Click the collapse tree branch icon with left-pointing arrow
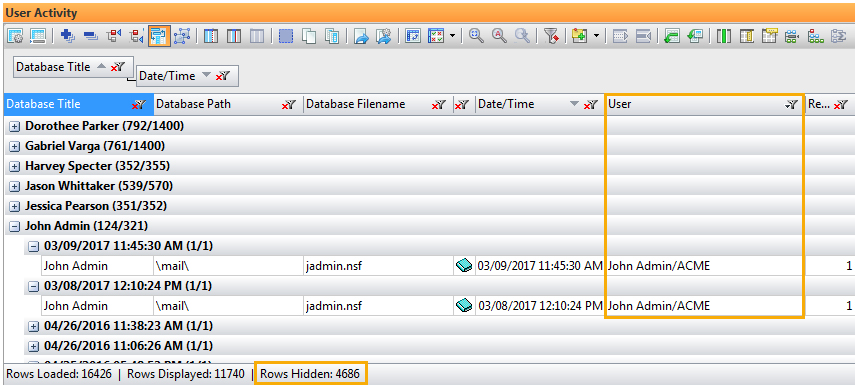 point(136,36)
